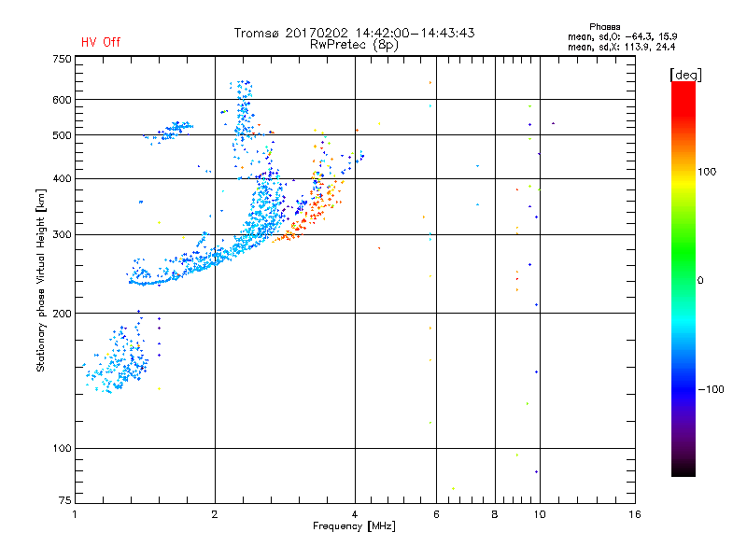Viewport: 747px width, 560px height.
Task: Click the RwPretec (8p) subtitle
Action: click(354, 45)
